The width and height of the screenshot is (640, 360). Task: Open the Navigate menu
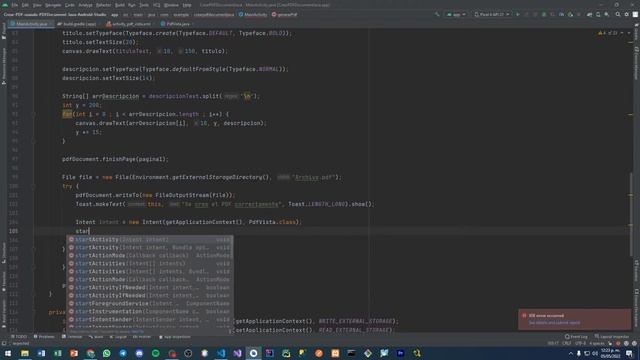tap(53, 5)
